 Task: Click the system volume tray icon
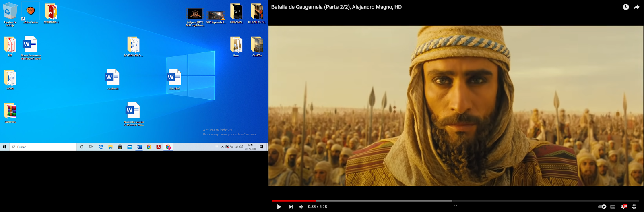241,147
